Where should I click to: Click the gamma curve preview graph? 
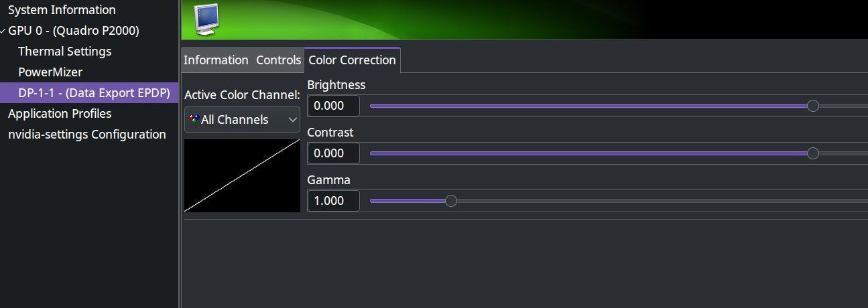[x=242, y=175]
